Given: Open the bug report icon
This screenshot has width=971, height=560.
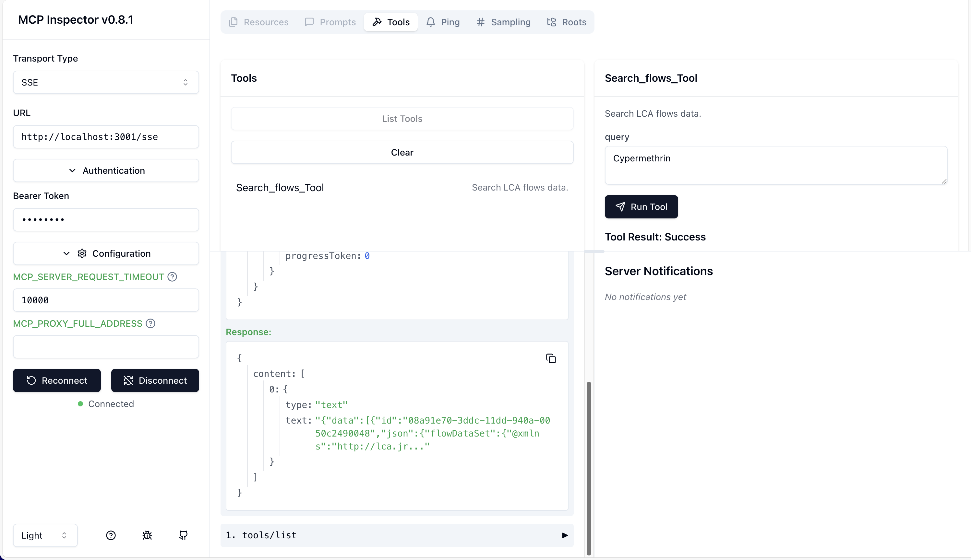Looking at the screenshot, I should tap(147, 535).
